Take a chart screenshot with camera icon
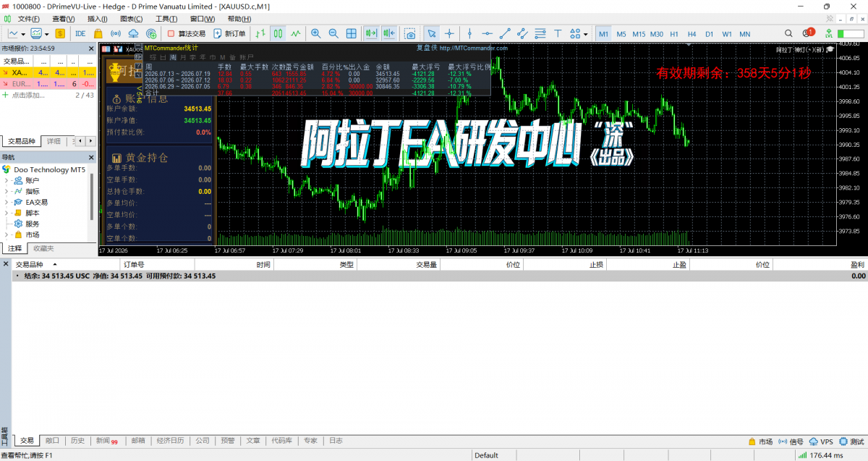Screen dimensions: 868x461 pyautogui.click(x=410, y=33)
